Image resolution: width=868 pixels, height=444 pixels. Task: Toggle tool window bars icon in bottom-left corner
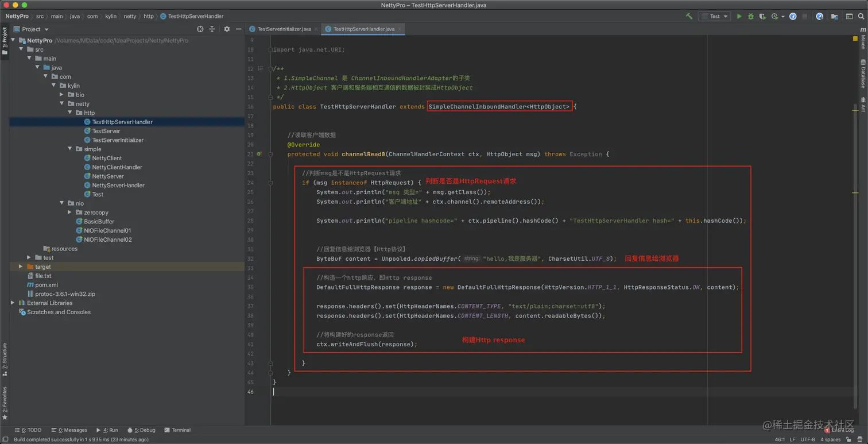pyautogui.click(x=5, y=439)
